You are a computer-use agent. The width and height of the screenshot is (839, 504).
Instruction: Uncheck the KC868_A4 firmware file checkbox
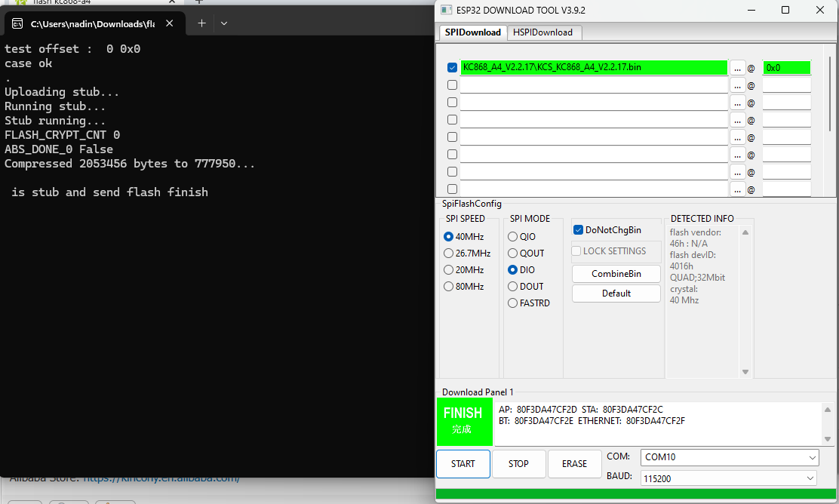coord(452,67)
